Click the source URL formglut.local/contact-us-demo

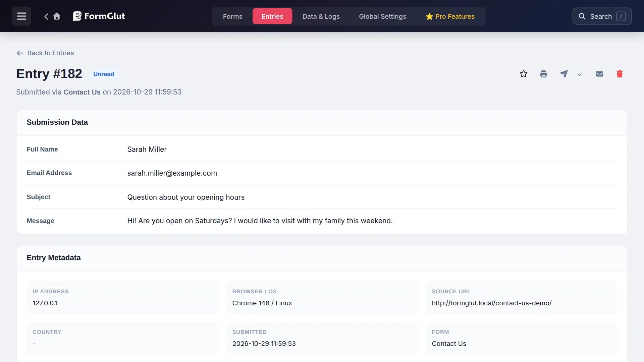(x=491, y=303)
